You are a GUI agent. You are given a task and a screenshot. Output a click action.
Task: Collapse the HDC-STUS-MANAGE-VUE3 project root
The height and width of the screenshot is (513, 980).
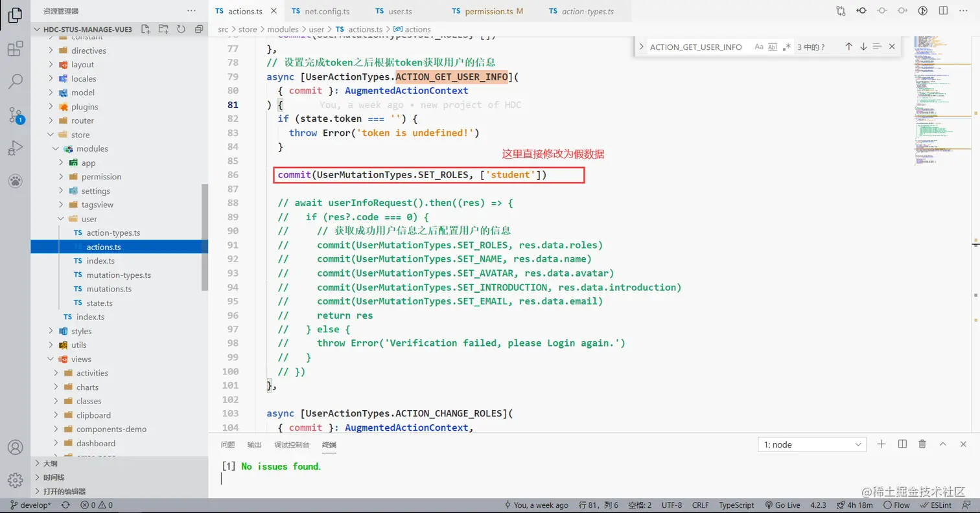(85, 29)
